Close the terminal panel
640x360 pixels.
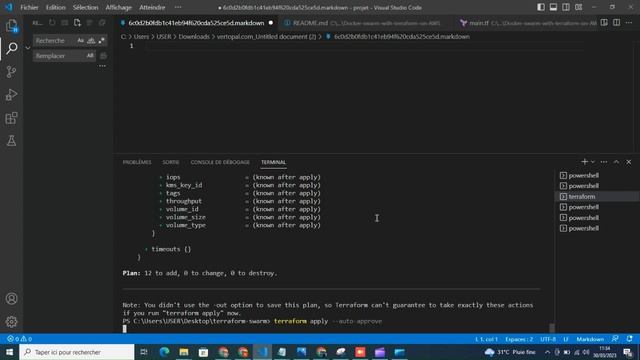tap(629, 162)
